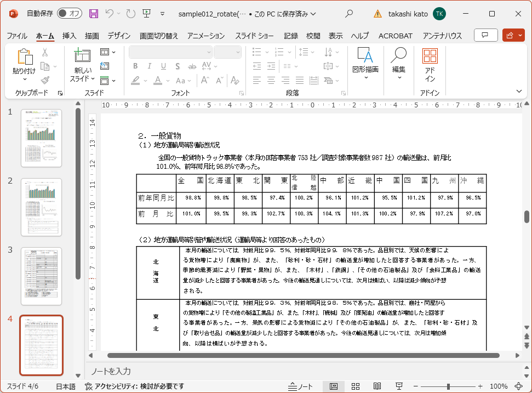This screenshot has height=393, width=532.
Task: Switch to Reading view in status bar
Action: click(x=377, y=386)
